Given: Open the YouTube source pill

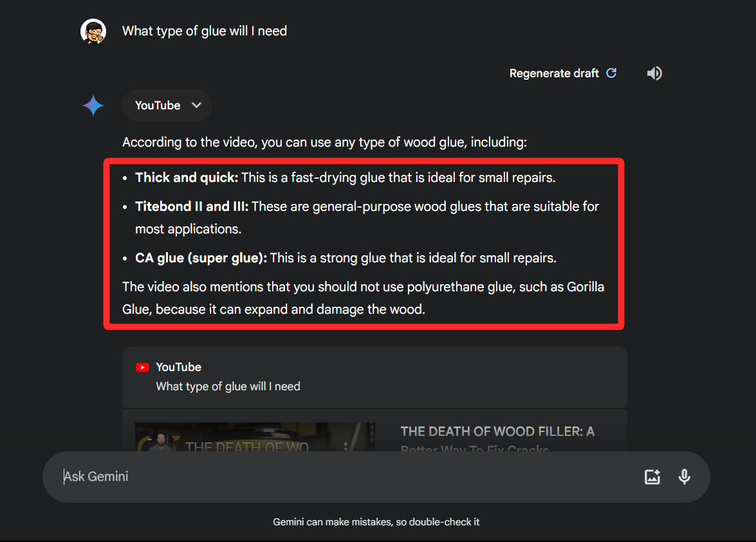Looking at the screenshot, I should point(167,105).
